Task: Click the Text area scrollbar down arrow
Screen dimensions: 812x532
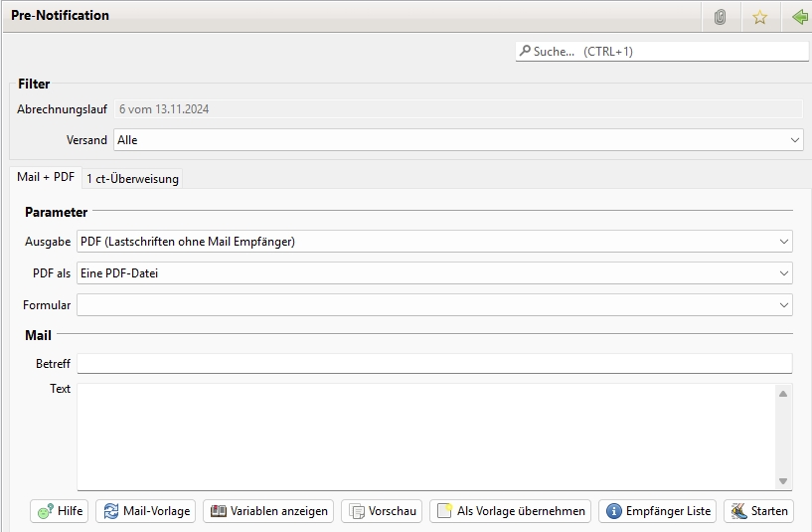Action: pos(783,481)
